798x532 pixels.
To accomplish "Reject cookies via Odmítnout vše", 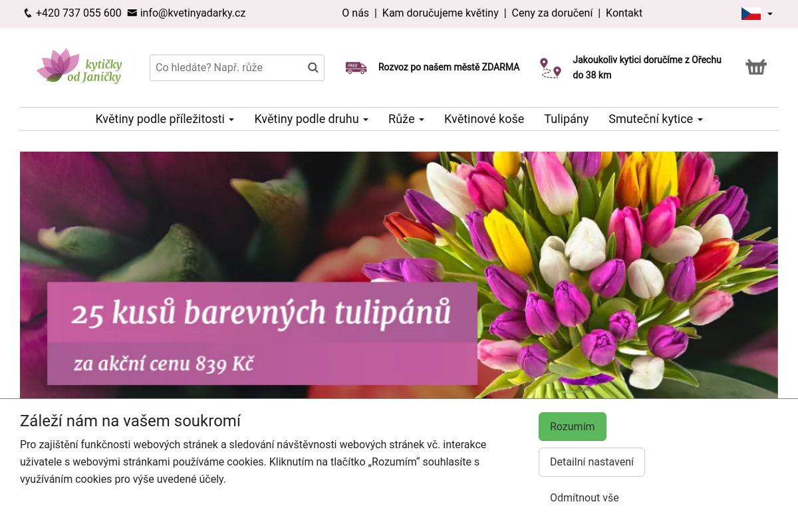I will (584, 497).
